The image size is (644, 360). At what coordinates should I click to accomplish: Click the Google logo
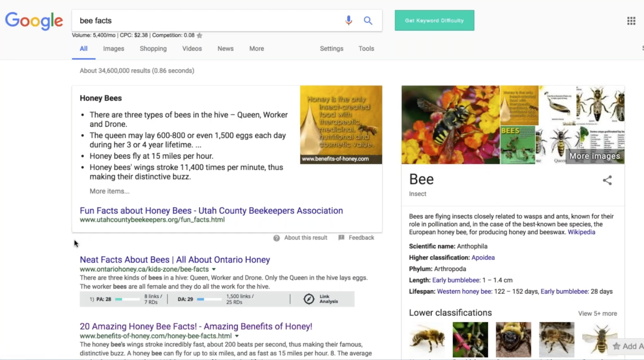pyautogui.click(x=34, y=21)
